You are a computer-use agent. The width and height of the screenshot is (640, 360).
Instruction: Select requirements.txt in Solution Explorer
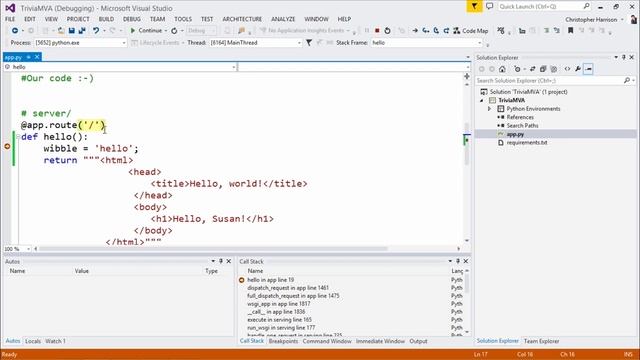pyautogui.click(x=527, y=143)
